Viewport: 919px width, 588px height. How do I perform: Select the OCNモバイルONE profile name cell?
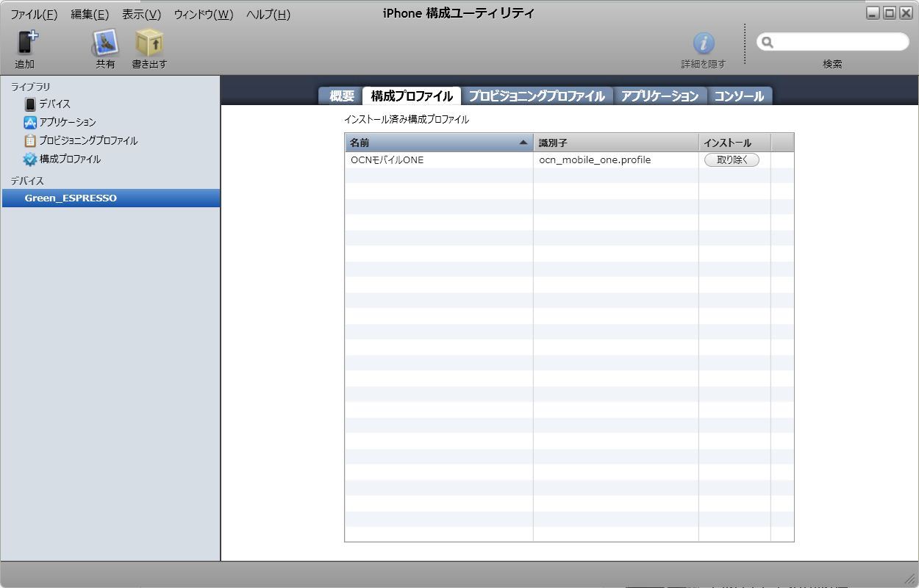(439, 159)
